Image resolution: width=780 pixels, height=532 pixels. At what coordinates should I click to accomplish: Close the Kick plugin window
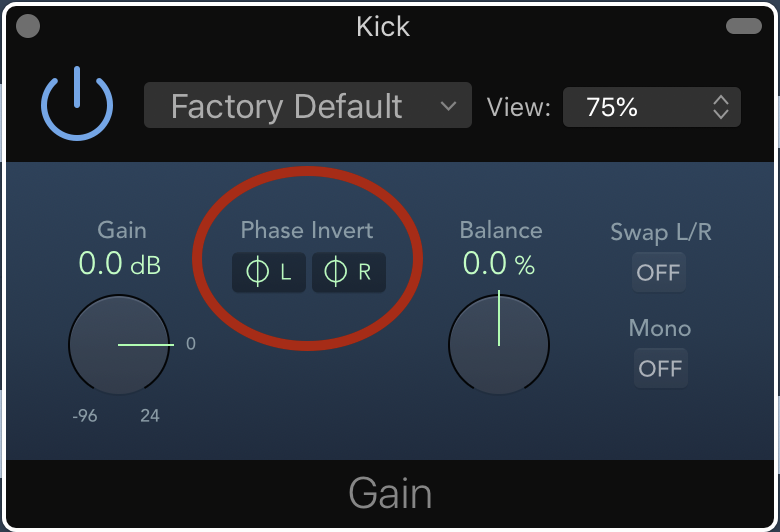[x=29, y=26]
